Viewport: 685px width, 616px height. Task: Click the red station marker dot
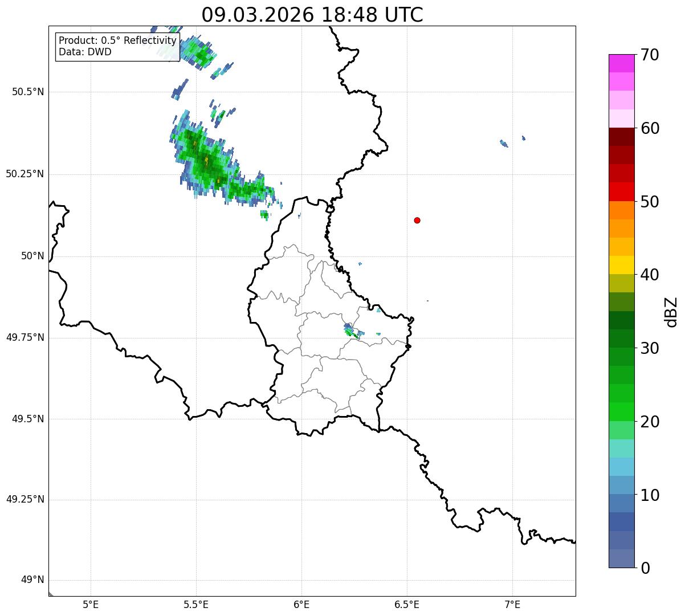click(x=417, y=221)
